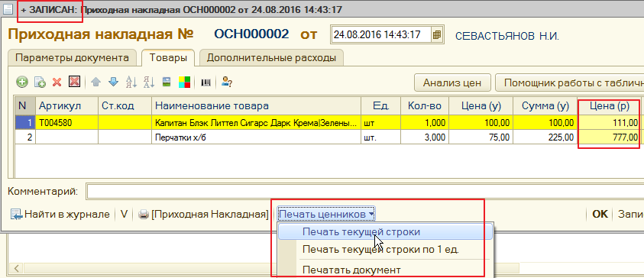The width and height of the screenshot is (644, 278).
Task: Click the unit cell шт. in row 2
Action: (380, 137)
